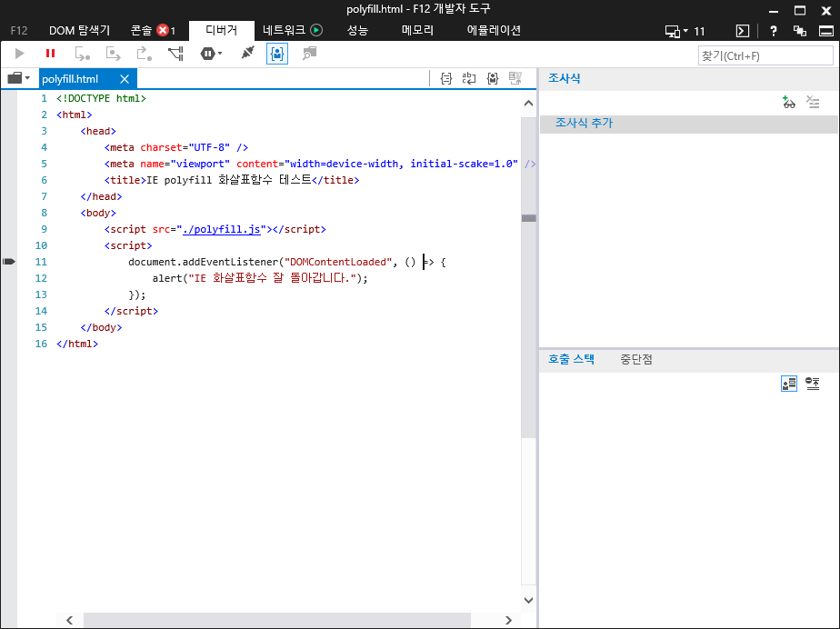Toggle the call stack library frames icon
The image size is (840, 629).
click(x=788, y=384)
